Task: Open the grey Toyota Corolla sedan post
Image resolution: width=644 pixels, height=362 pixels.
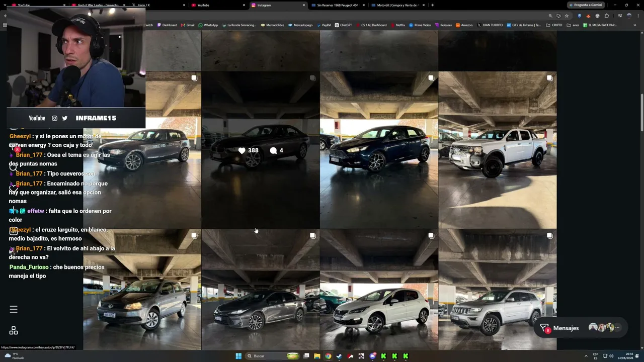Action: click(x=261, y=290)
